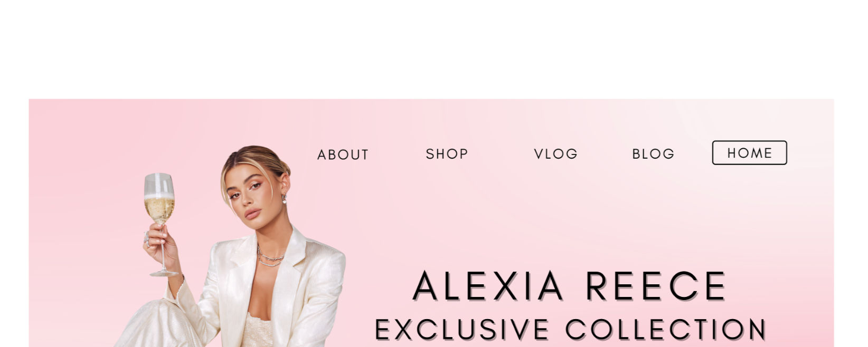Go to the SHOP page
The width and height of the screenshot is (868, 347).
coord(447,153)
